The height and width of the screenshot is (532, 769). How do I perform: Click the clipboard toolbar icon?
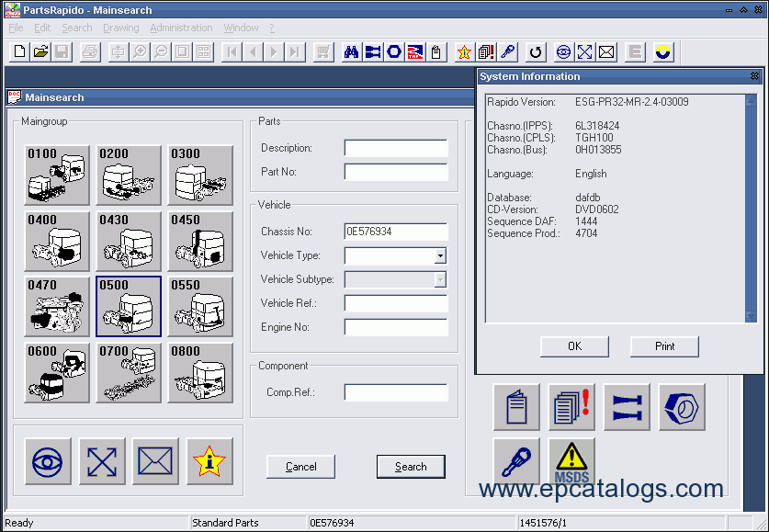coord(436,51)
